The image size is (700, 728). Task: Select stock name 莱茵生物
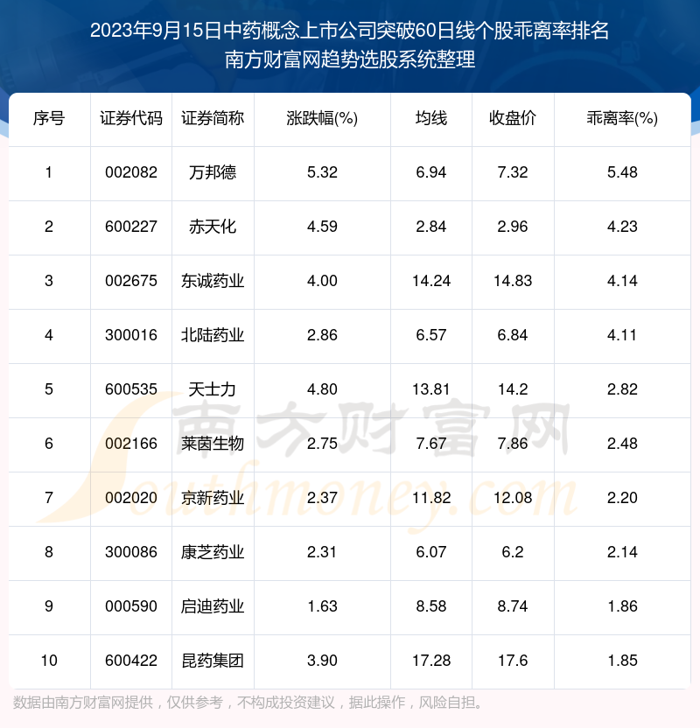[213, 444]
